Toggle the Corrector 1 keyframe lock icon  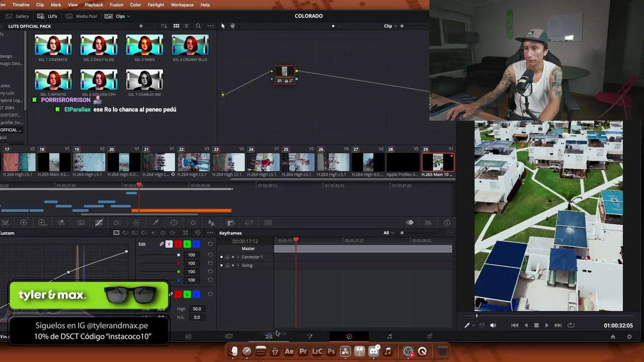[227, 257]
